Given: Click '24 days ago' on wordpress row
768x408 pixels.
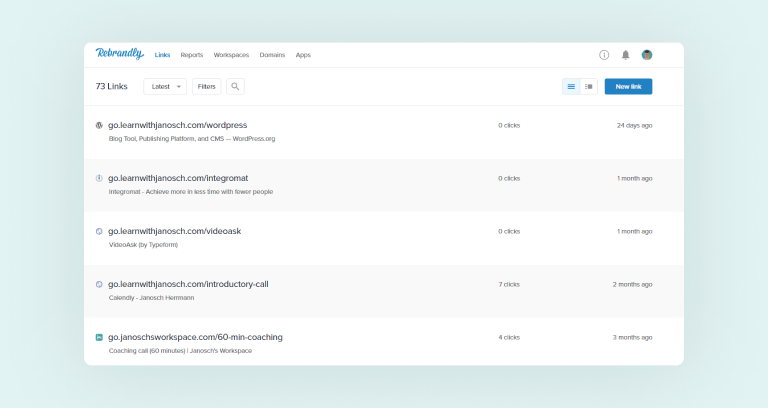Looking at the screenshot, I should click(x=634, y=125).
